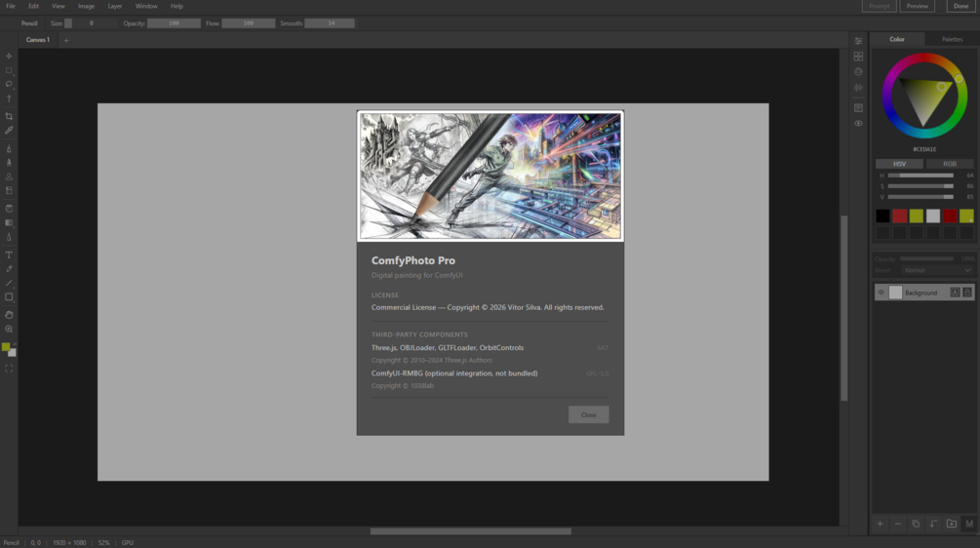Select the Text tool

coord(9,254)
